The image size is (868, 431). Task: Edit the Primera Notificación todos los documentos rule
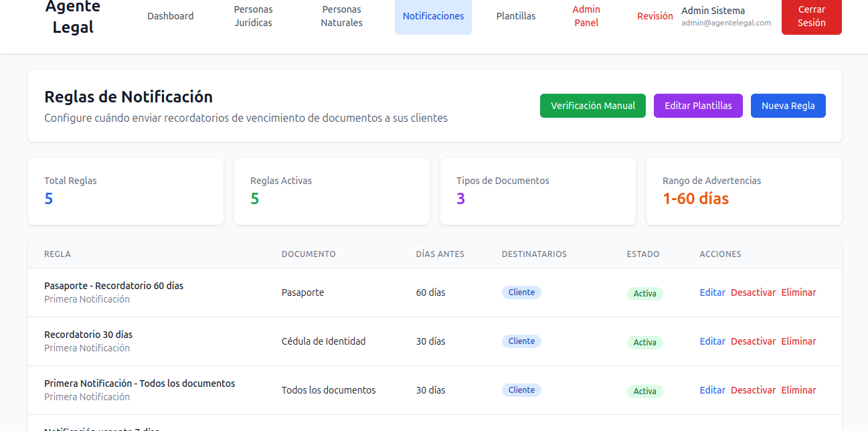click(712, 390)
